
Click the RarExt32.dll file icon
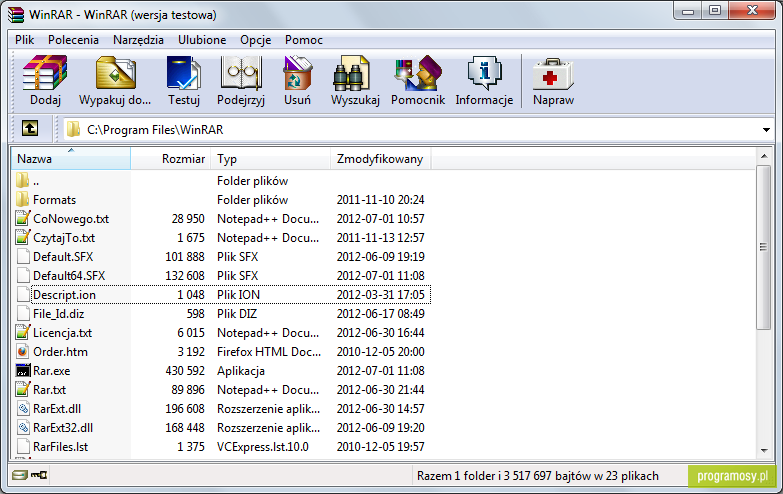pyautogui.click(x=23, y=428)
